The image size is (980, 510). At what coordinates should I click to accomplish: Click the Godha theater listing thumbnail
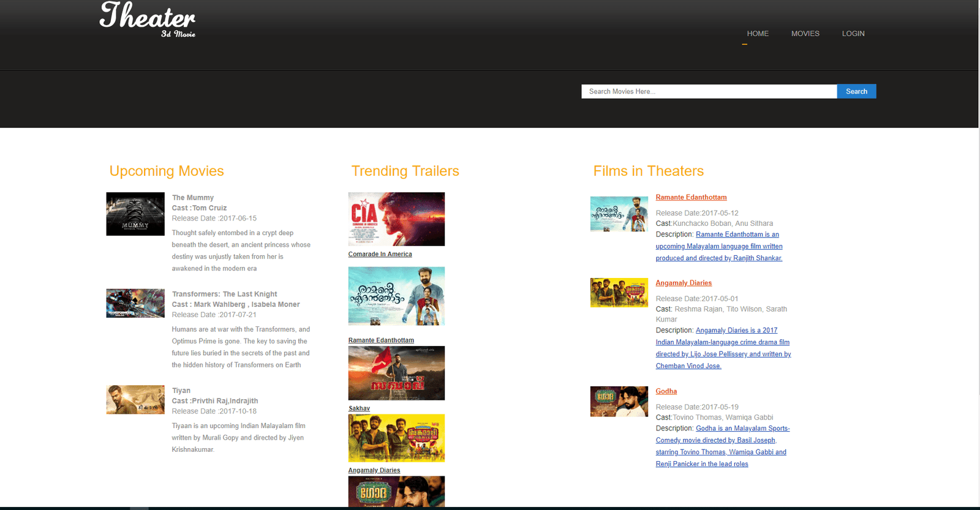pyautogui.click(x=619, y=402)
